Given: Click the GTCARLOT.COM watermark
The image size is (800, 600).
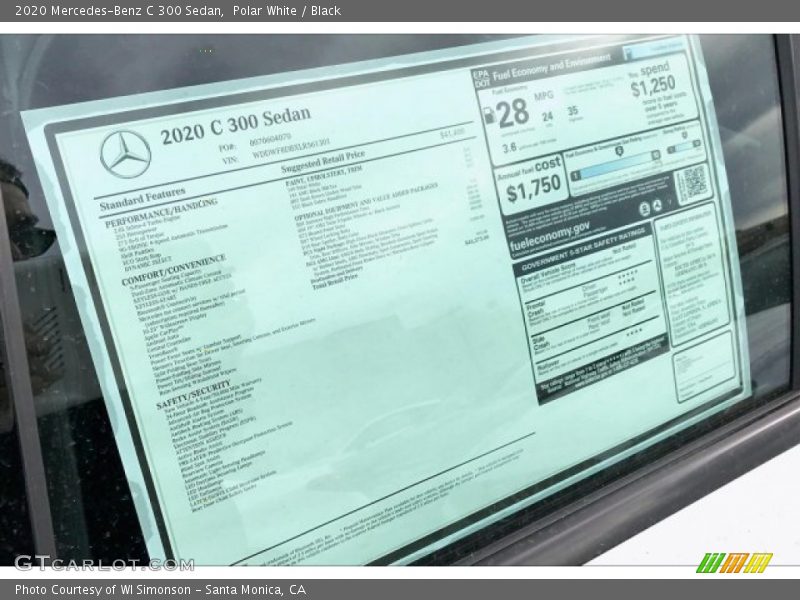Looking at the screenshot, I should [104, 563].
